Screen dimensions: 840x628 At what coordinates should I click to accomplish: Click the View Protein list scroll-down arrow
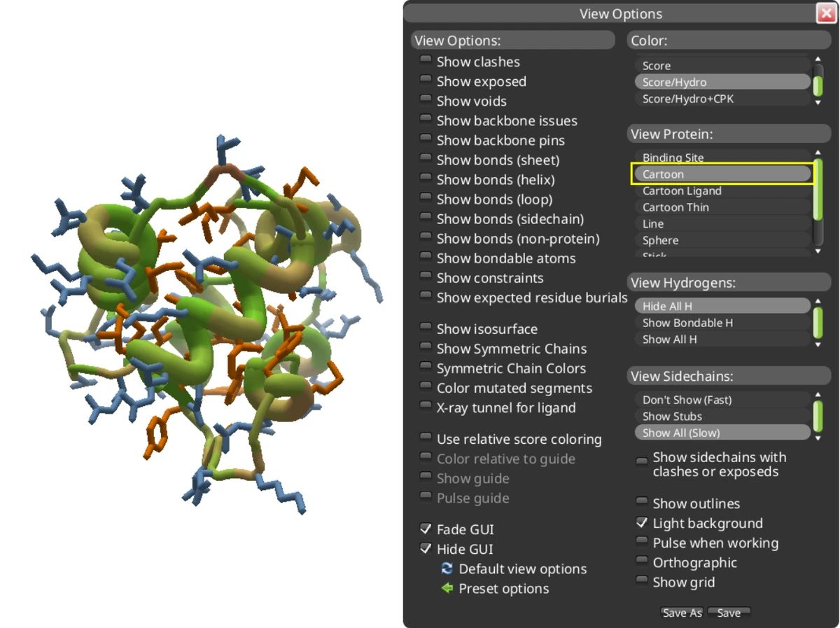(x=817, y=251)
